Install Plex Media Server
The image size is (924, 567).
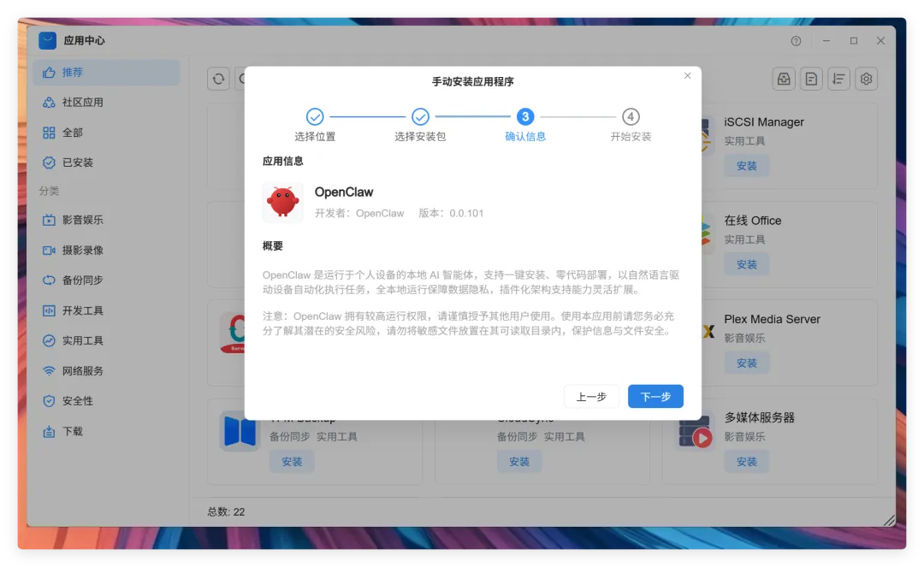coord(747,363)
